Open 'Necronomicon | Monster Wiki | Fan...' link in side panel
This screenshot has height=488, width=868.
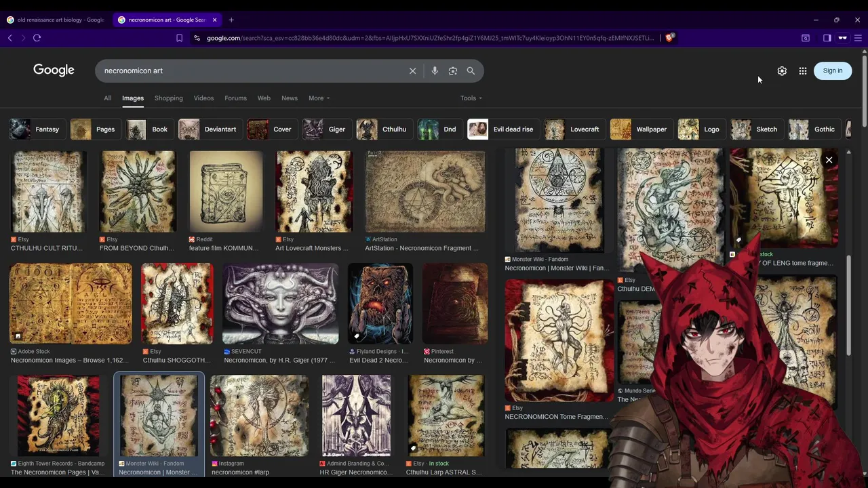557,268
